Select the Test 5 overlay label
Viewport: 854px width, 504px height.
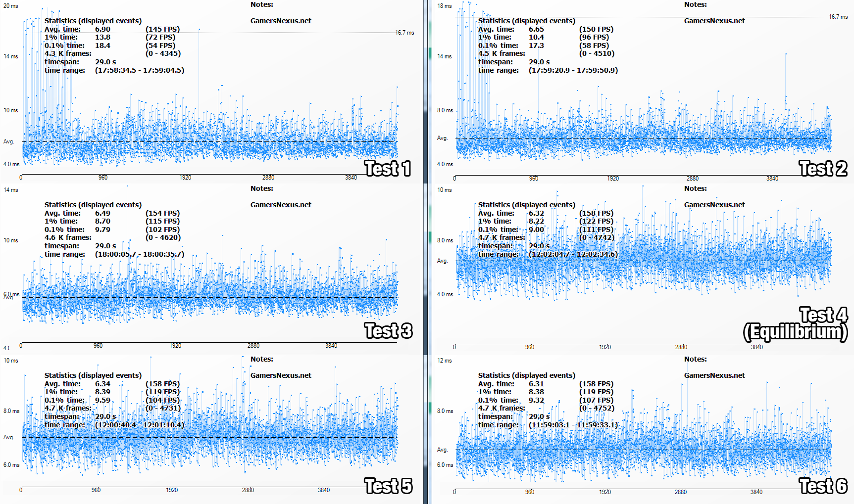pyautogui.click(x=388, y=486)
